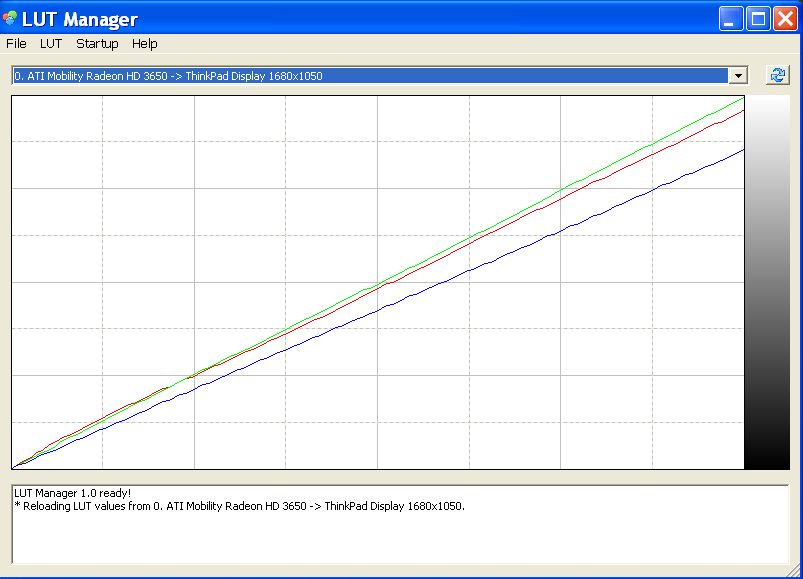Click the window resize grip in corner
803x579 pixels.
[x=795, y=572]
